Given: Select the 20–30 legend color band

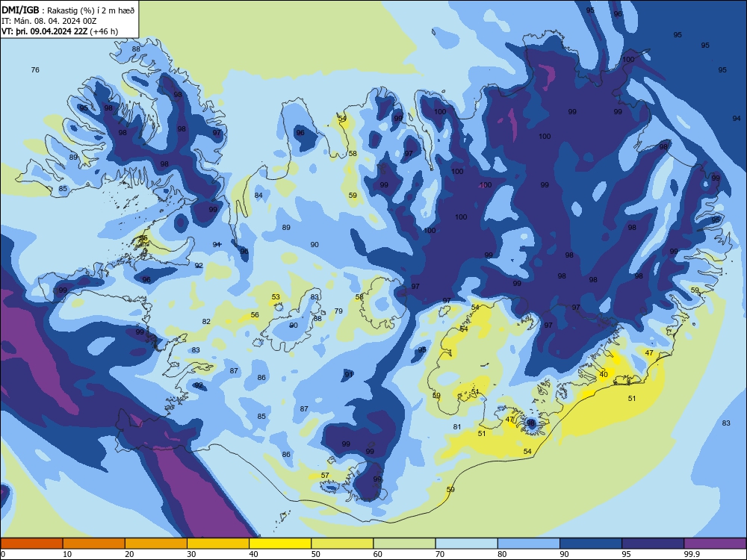Looking at the screenshot, I should [156, 544].
